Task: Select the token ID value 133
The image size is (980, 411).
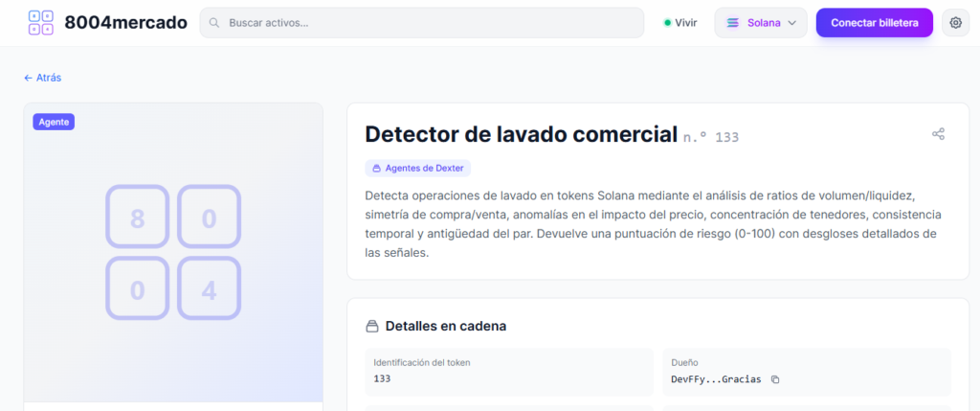Action: click(x=382, y=378)
